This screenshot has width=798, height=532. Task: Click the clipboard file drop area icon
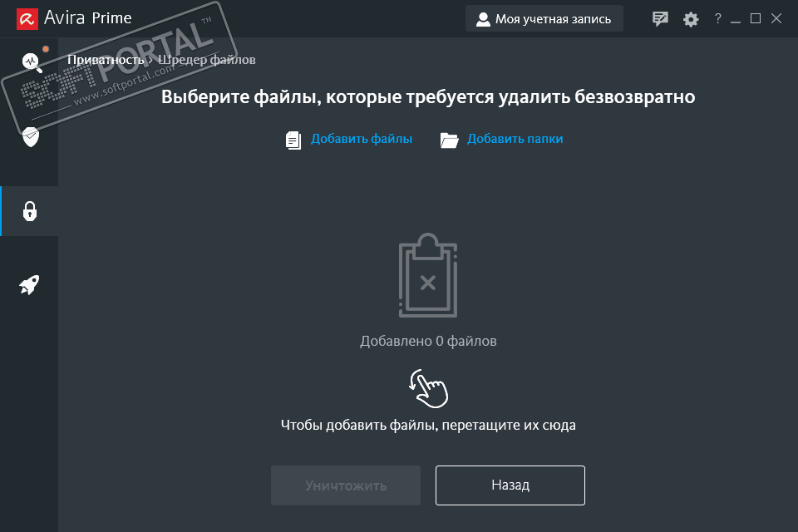pyautogui.click(x=428, y=275)
